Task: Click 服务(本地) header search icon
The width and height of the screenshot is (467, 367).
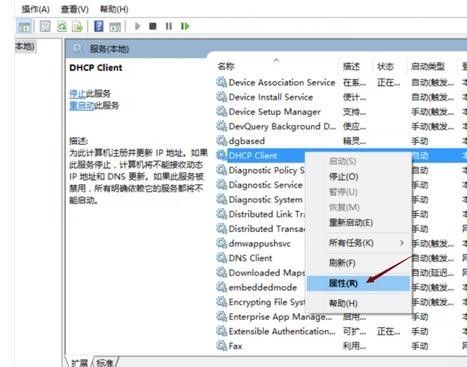Action: (77, 49)
